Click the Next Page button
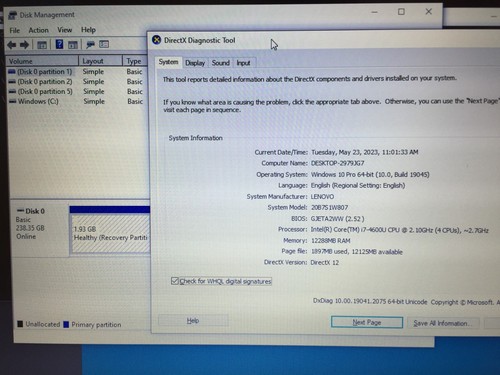Viewport: 500px width, 375px height. click(367, 322)
